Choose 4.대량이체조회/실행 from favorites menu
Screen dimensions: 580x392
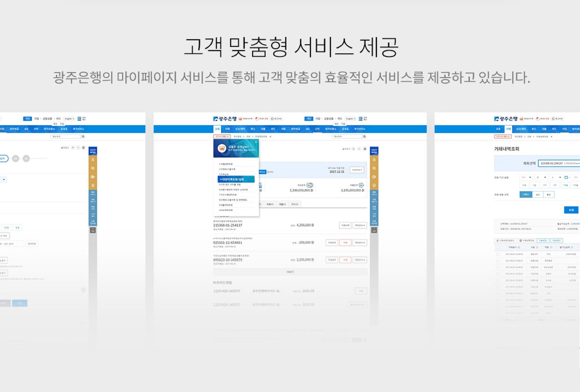tap(236, 179)
